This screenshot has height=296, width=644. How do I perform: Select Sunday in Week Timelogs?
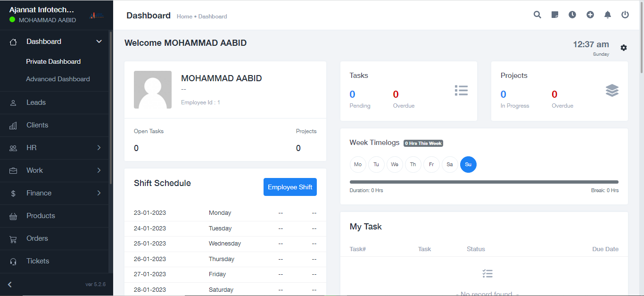tap(468, 164)
